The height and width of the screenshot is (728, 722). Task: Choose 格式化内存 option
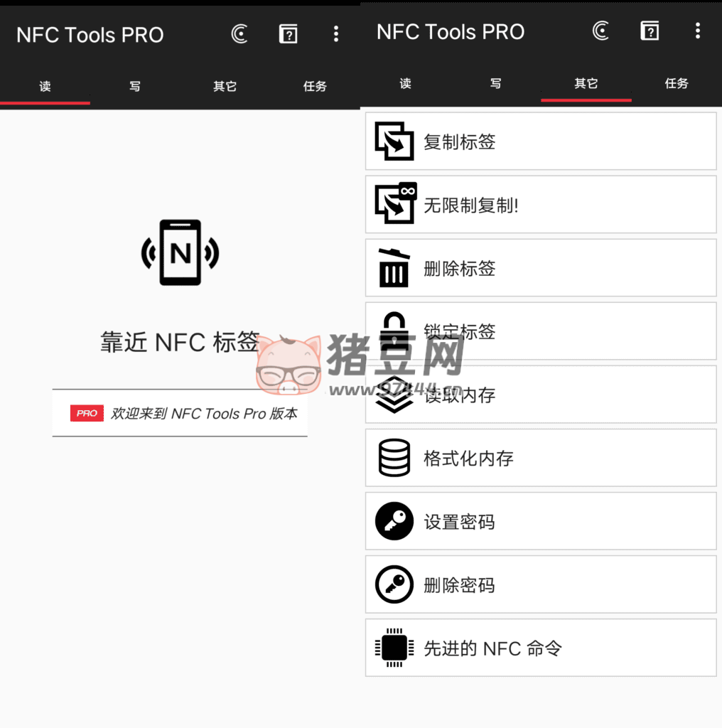pyautogui.click(x=541, y=458)
